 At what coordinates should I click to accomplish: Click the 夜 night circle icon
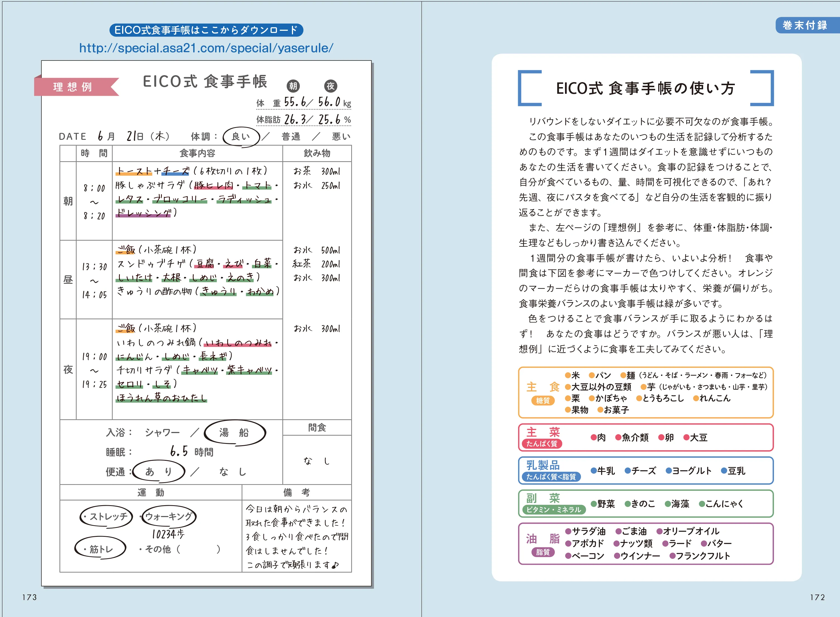(331, 86)
